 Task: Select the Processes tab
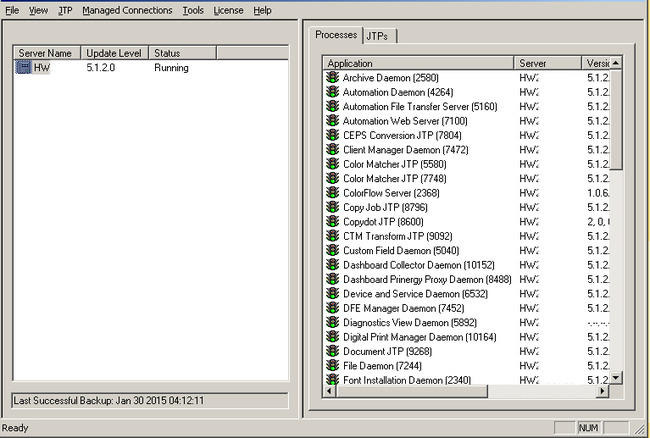click(335, 35)
